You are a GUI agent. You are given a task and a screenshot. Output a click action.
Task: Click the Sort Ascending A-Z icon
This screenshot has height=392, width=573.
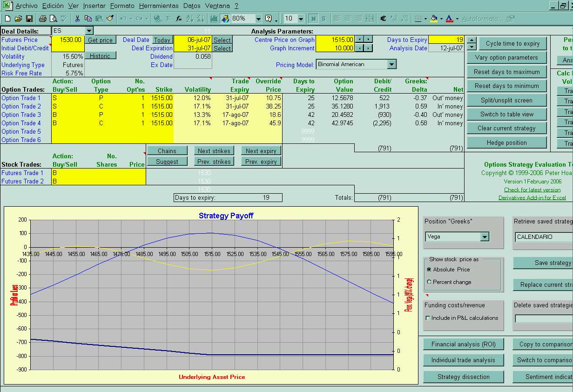pos(189,19)
